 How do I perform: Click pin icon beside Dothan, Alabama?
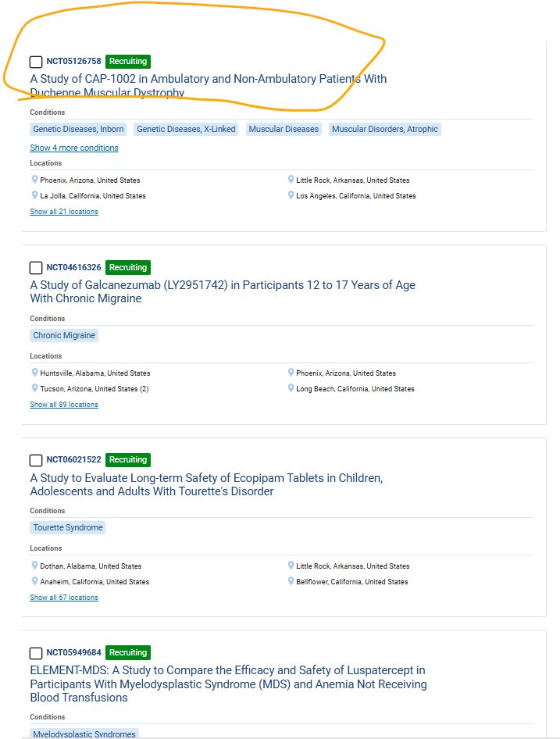34,565
